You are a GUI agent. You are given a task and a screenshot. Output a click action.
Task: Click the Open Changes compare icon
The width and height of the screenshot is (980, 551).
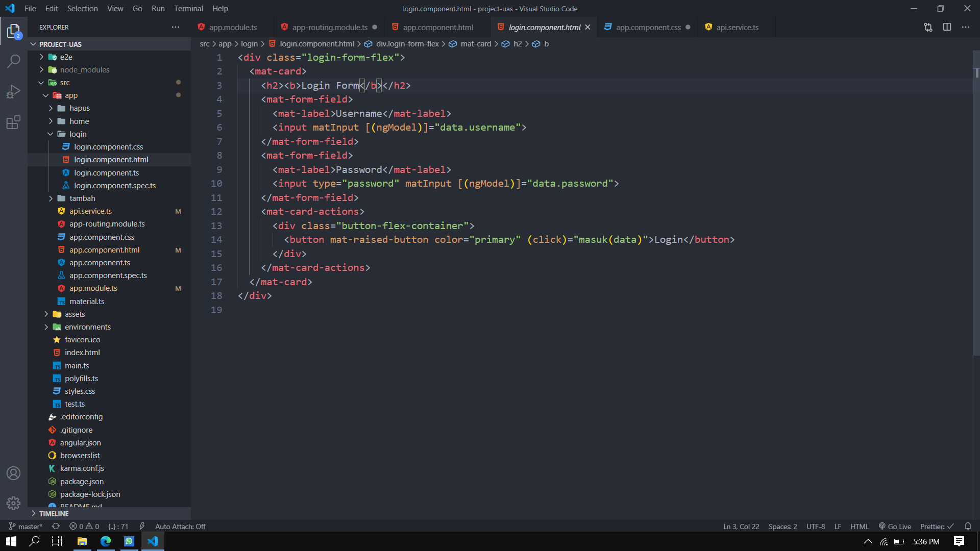pyautogui.click(x=928, y=27)
